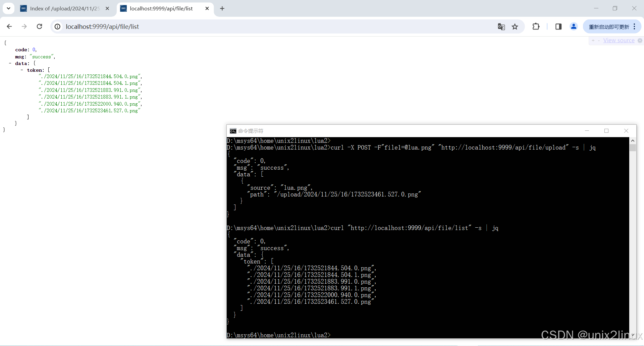
Task: Click the curl POST upload command line
Action: click(x=411, y=148)
